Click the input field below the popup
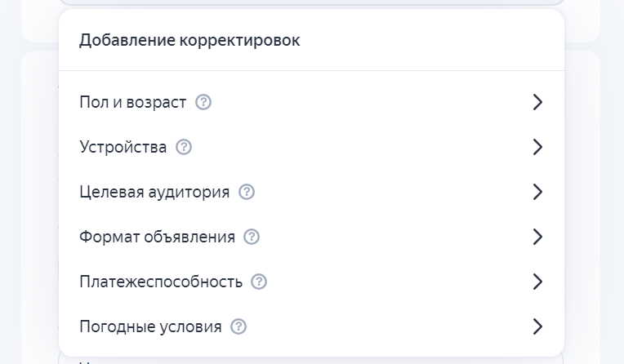 310,360
